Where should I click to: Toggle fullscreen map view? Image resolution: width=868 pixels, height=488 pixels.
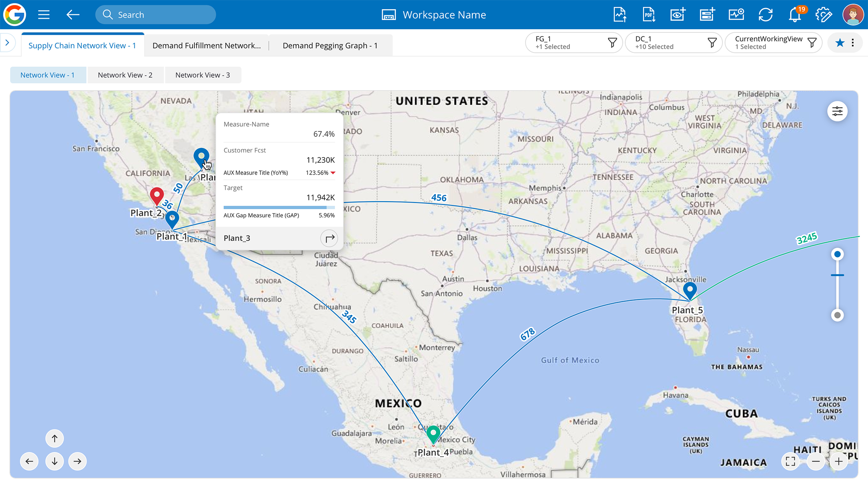[790, 461]
